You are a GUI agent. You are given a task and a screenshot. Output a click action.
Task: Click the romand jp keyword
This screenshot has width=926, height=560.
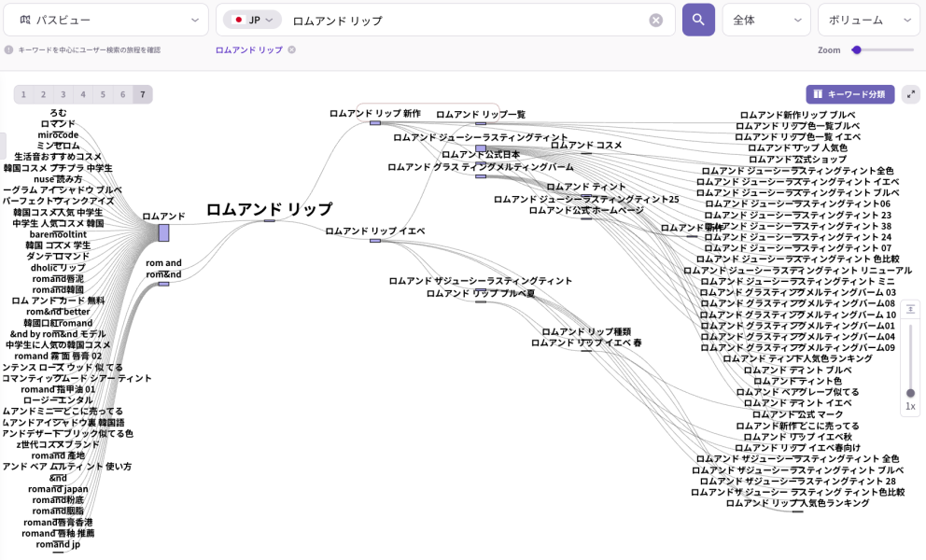pos(58,545)
